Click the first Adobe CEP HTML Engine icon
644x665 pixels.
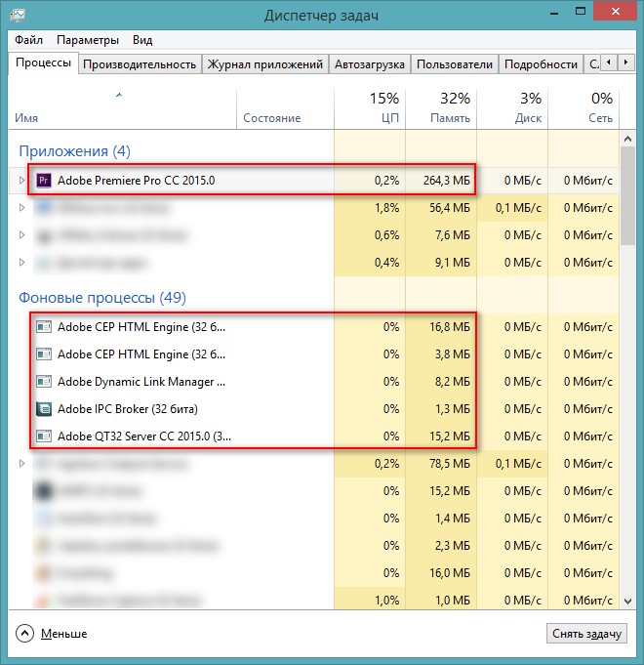point(43,326)
